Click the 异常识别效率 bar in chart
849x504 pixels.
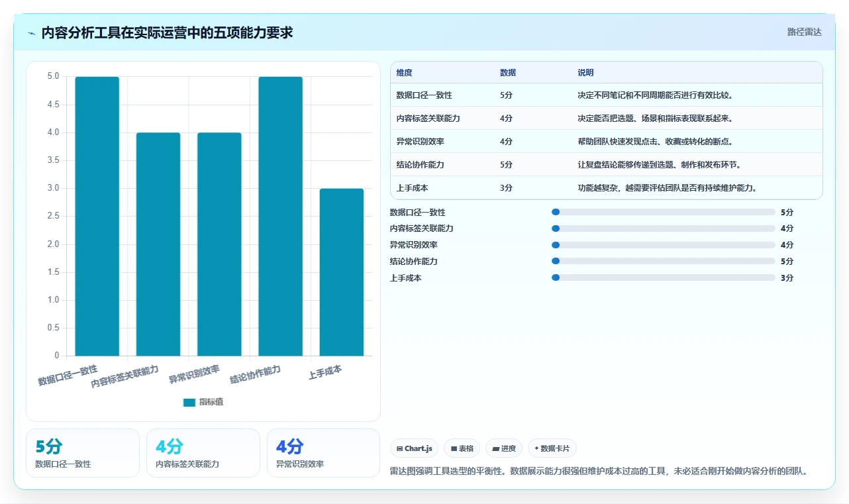[219, 244]
